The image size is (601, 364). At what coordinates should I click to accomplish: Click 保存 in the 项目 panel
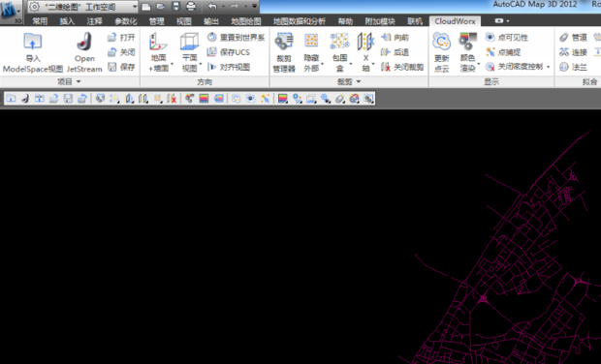121,67
